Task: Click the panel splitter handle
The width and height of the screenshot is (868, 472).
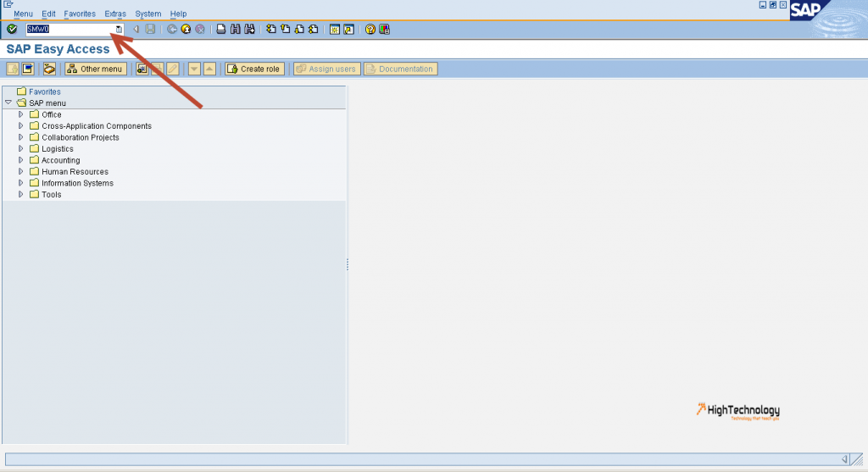Action: [347, 264]
